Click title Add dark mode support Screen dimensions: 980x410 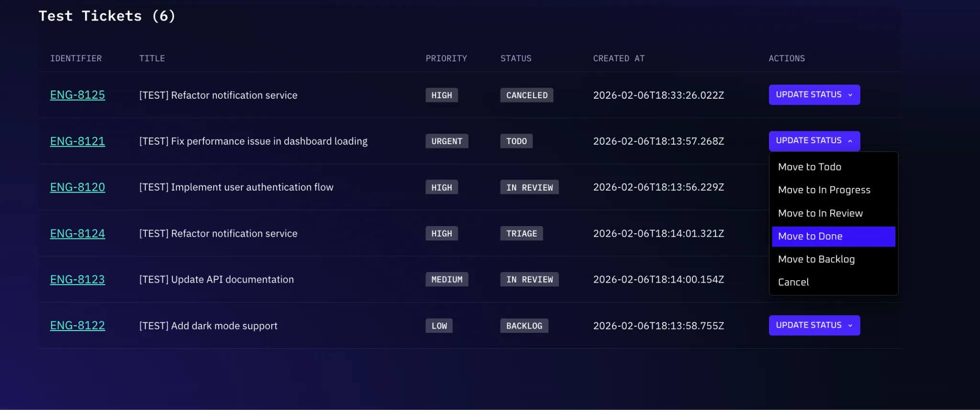(x=208, y=326)
